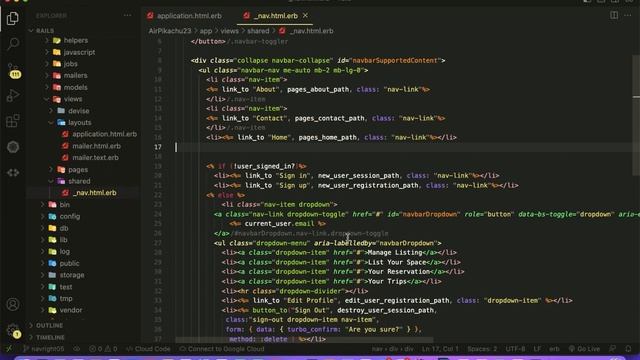Select _nav.html.erb in the file tree
This screenshot has height=360, width=640.
coord(95,193)
